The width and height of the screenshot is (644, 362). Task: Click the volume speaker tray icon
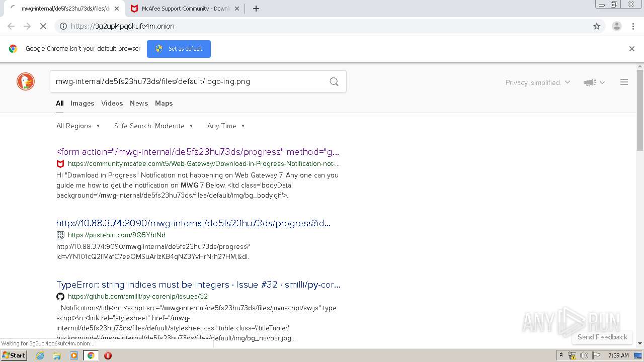tap(584, 355)
